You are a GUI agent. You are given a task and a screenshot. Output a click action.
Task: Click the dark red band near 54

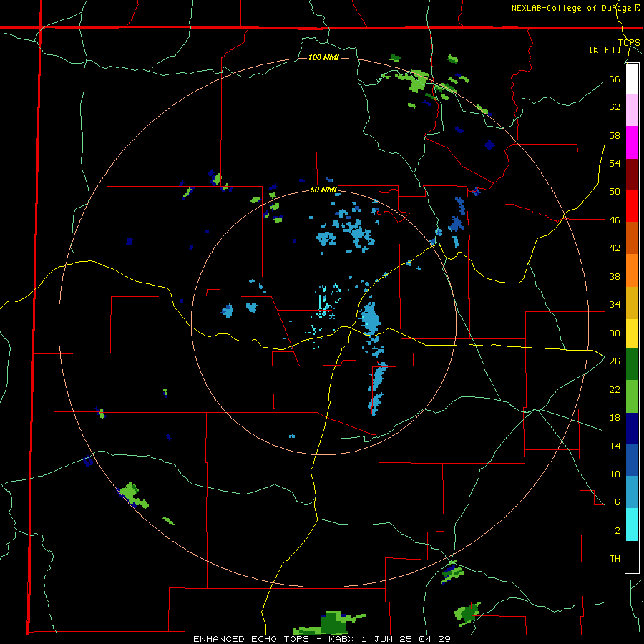632,175
